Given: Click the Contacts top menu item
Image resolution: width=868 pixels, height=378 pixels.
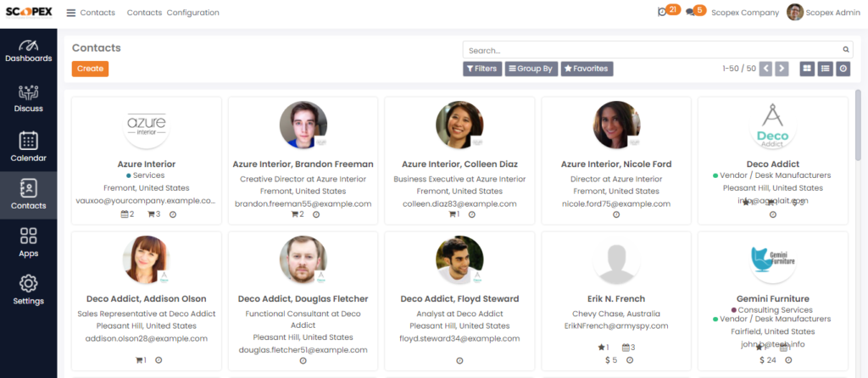Looking at the screenshot, I should tap(143, 13).
